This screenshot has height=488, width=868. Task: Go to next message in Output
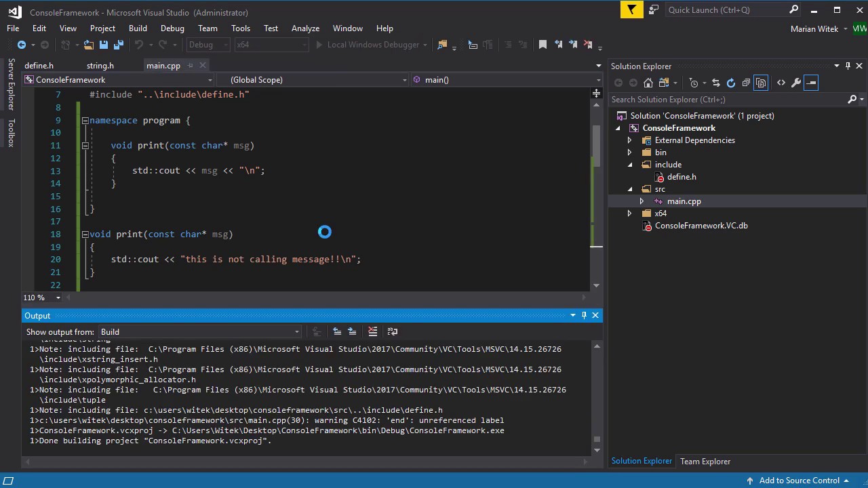point(352,331)
